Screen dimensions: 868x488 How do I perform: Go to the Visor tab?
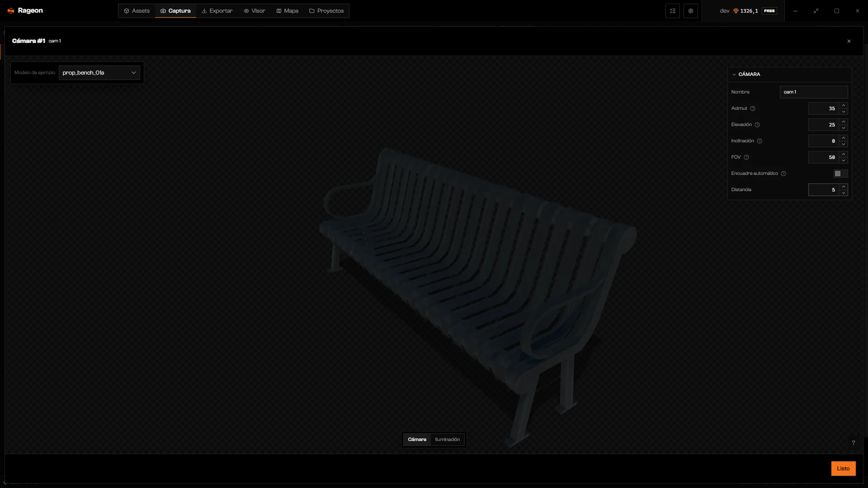(x=255, y=11)
